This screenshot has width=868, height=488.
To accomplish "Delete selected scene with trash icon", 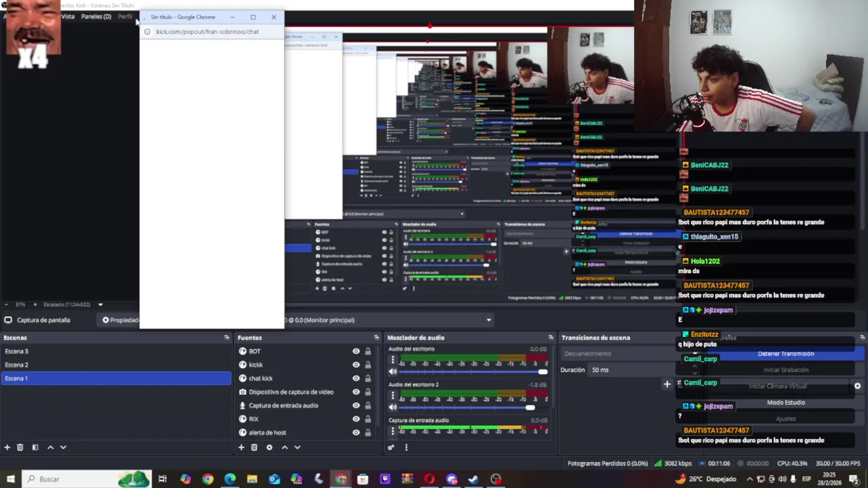I will pyautogui.click(x=20, y=447).
